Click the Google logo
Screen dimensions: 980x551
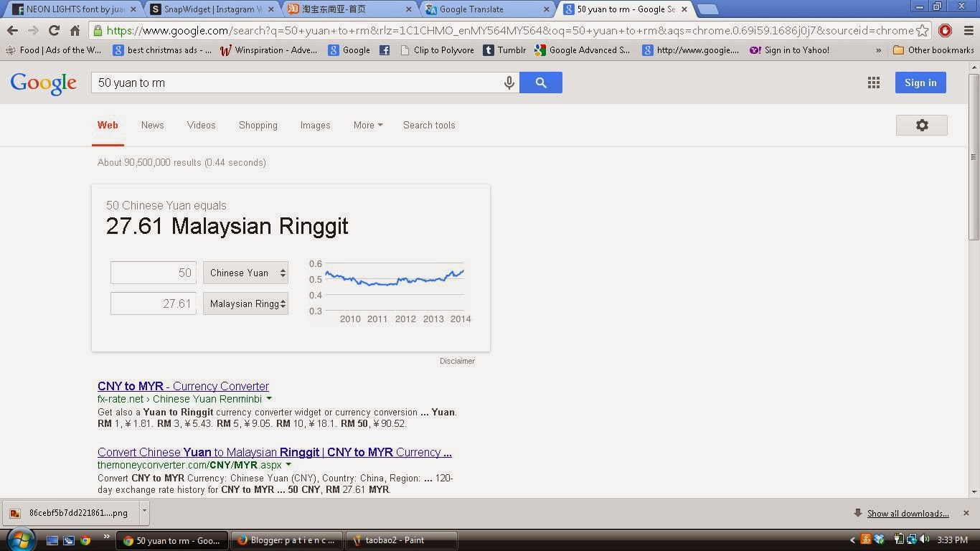point(44,83)
